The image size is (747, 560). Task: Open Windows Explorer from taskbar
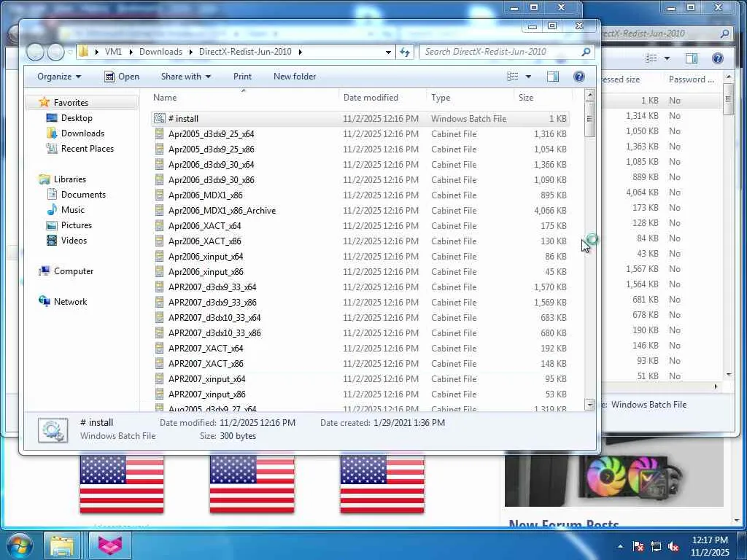point(63,545)
